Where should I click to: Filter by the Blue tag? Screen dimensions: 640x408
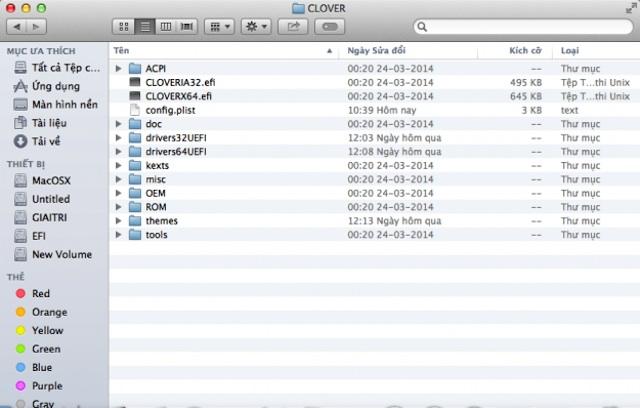coord(34,367)
